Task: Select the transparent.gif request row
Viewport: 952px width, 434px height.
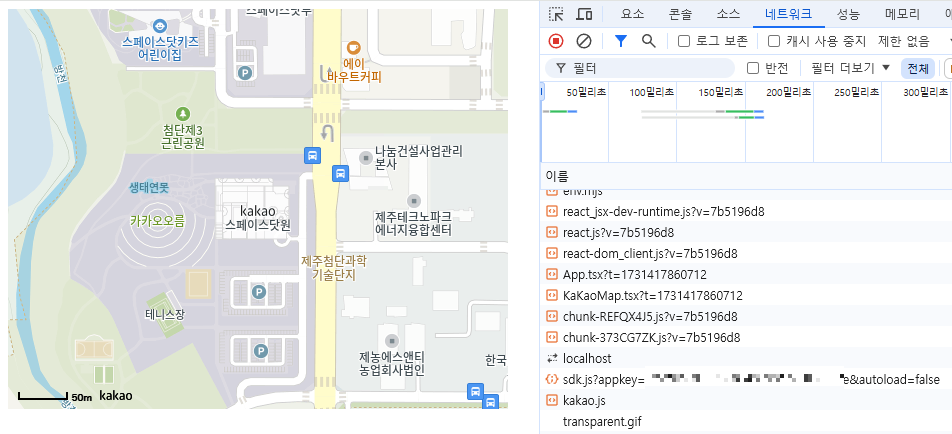Action: (x=746, y=421)
